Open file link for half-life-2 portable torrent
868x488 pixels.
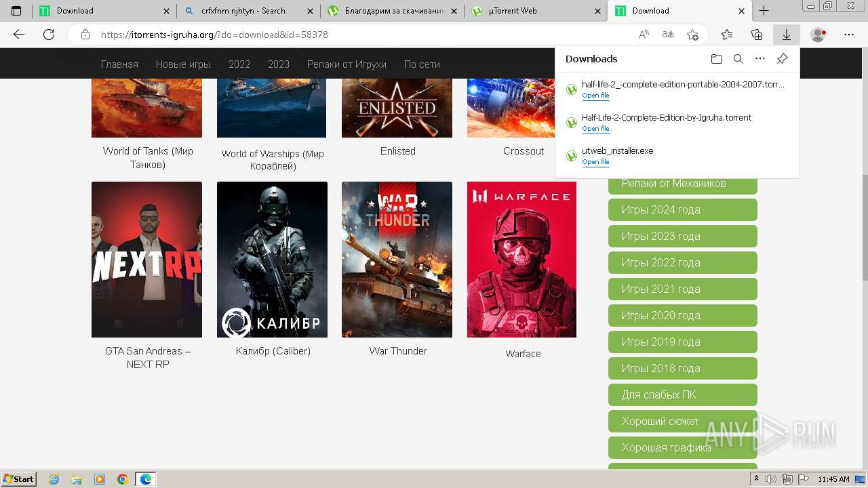point(595,96)
